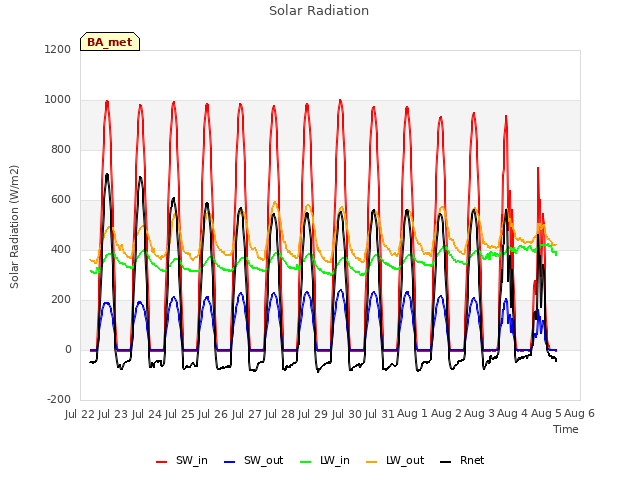Click the Aug 2 x-axis date label

[446, 414]
